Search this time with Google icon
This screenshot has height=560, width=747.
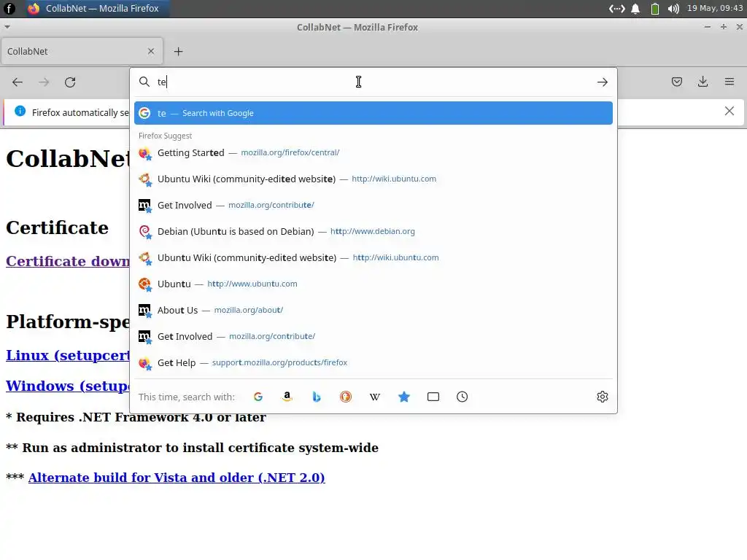click(258, 397)
